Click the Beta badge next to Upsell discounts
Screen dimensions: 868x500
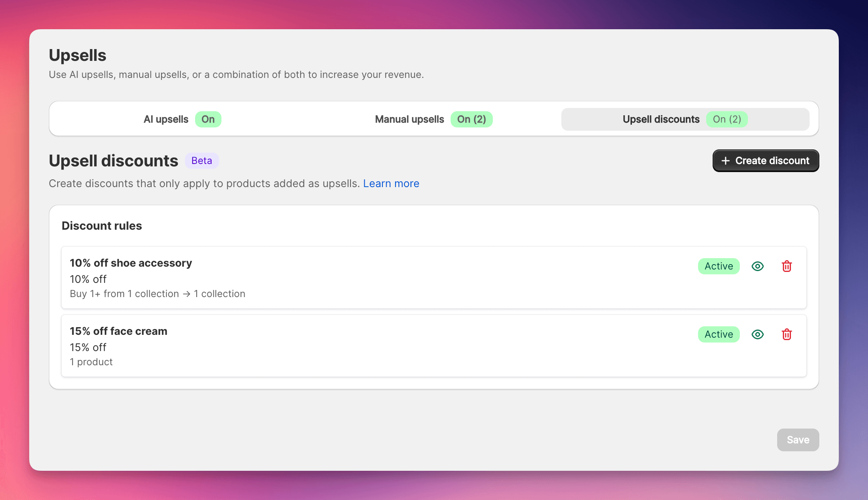coord(202,160)
